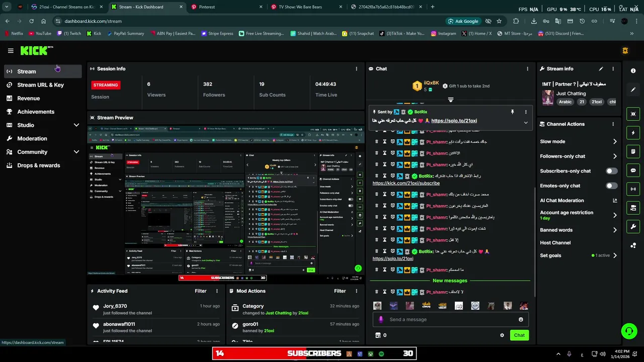Screen dimensions: 644x362
Task: Open Achievements page
Action: click(43, 112)
